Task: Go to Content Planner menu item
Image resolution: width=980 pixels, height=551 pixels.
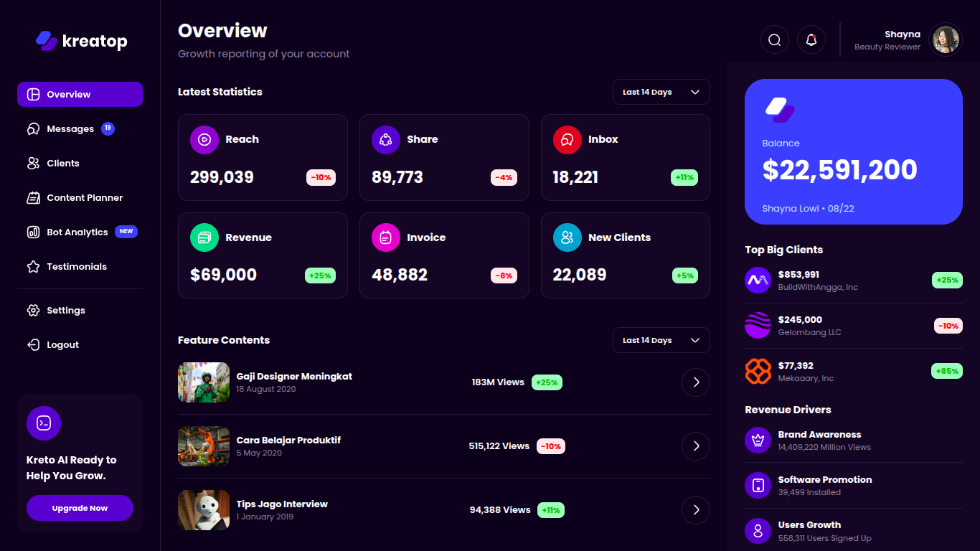Action: (x=84, y=198)
